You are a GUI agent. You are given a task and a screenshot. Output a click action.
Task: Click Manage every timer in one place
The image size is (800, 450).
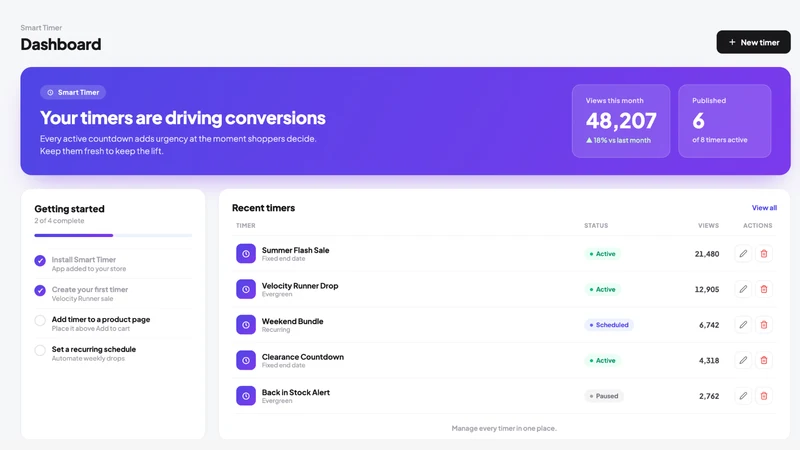pos(504,428)
